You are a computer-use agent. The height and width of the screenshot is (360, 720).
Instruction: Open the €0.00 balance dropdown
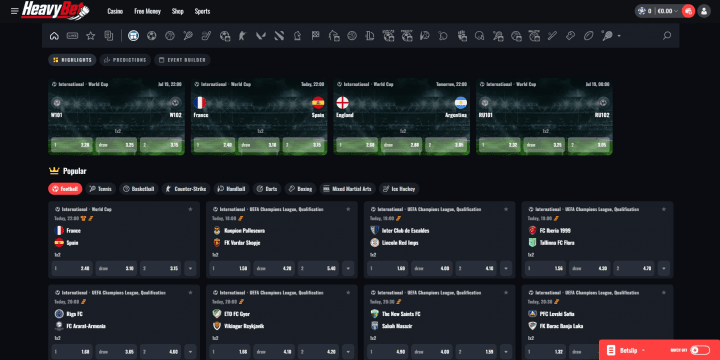click(x=667, y=11)
